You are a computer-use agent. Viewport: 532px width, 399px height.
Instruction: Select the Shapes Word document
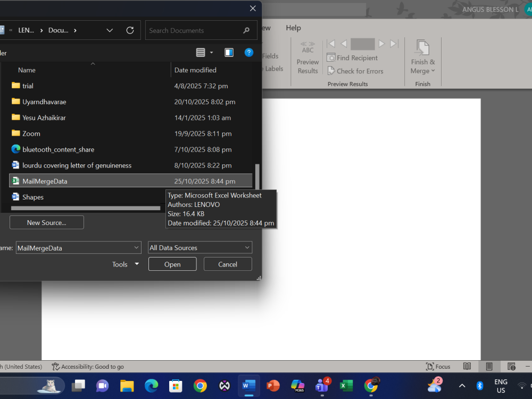click(33, 197)
